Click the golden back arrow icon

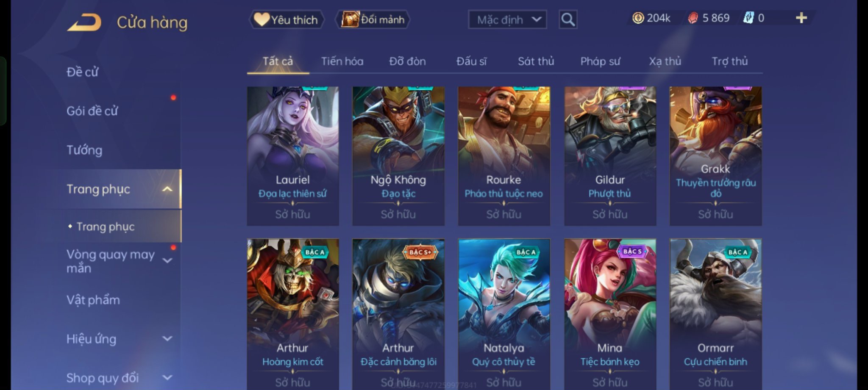pyautogui.click(x=85, y=22)
